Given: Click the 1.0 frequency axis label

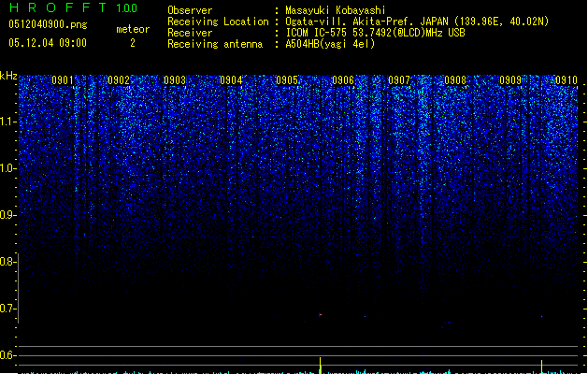Looking at the screenshot, I should (7, 168).
